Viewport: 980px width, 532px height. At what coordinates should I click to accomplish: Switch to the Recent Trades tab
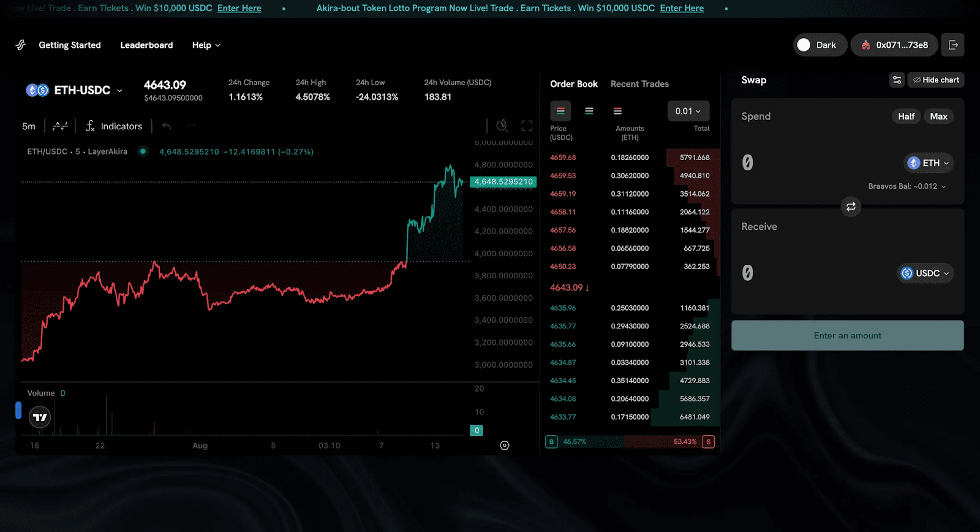[639, 84]
